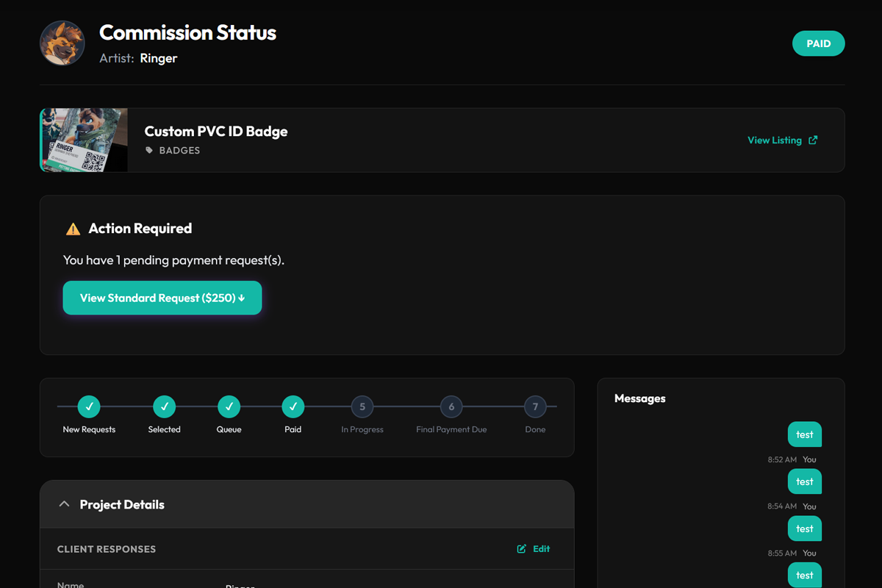Screen dimensions: 882x588
Task: Click the artist avatar image
Action: [x=62, y=43]
